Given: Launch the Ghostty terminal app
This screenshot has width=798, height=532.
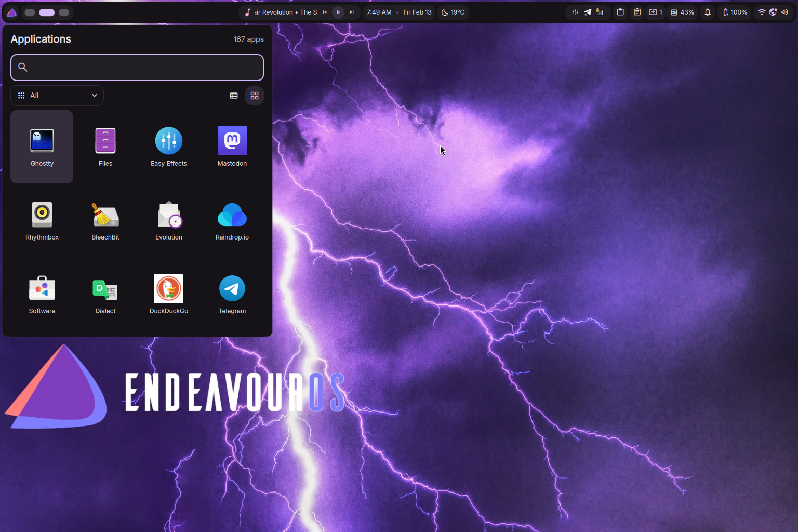Looking at the screenshot, I should [42, 147].
